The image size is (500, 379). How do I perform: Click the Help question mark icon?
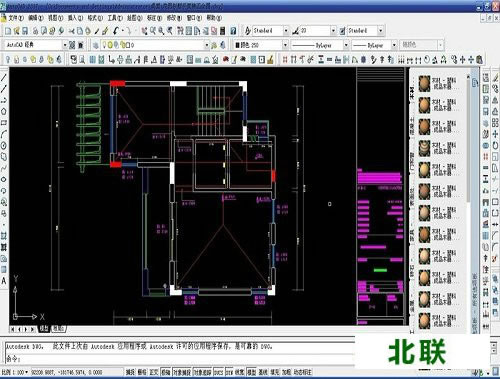point(233,31)
